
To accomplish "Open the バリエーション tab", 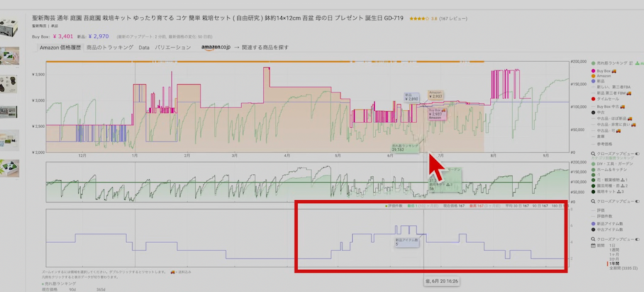I will tap(172, 47).
